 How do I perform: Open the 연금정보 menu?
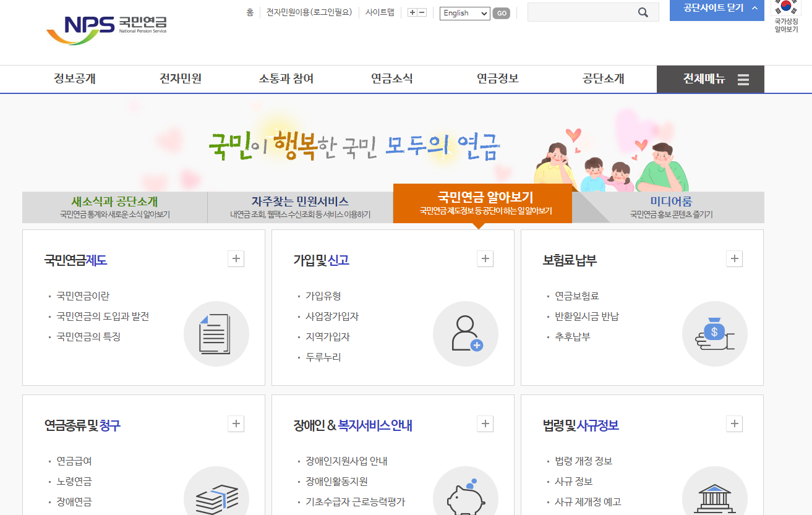click(498, 79)
